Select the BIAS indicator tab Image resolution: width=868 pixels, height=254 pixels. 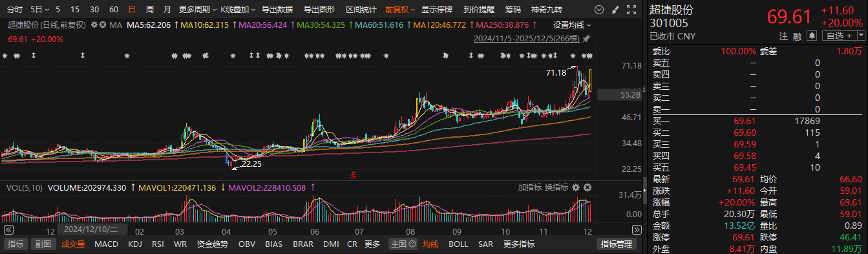pyautogui.click(x=273, y=244)
